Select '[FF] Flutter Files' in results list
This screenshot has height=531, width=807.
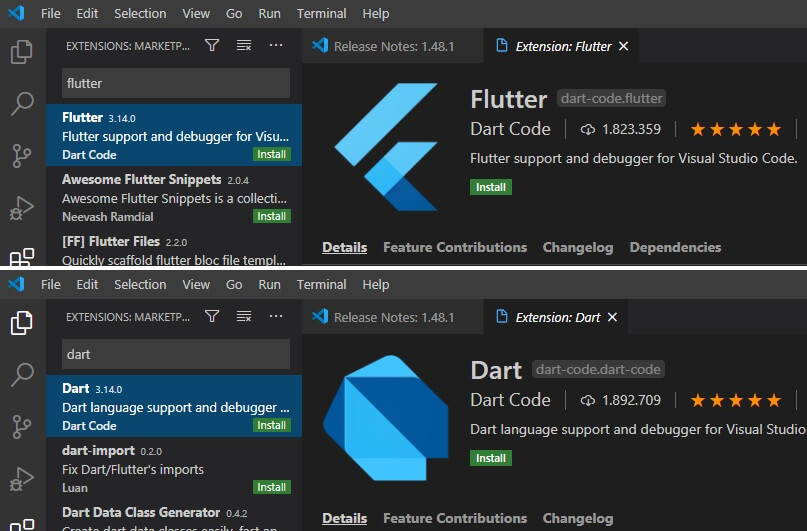[174, 249]
